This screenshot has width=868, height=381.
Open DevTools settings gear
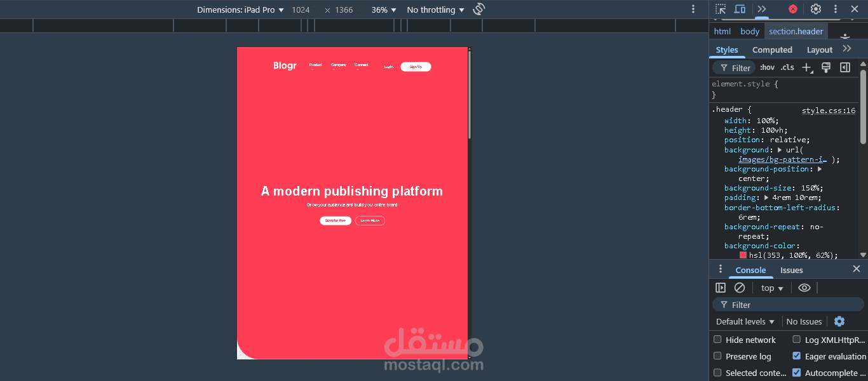tap(816, 9)
